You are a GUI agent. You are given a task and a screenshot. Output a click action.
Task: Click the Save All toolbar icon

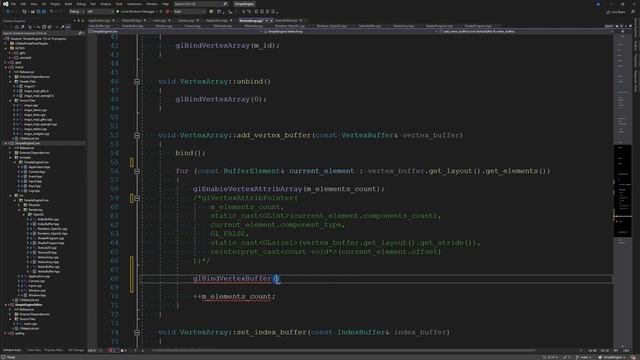[43, 12]
